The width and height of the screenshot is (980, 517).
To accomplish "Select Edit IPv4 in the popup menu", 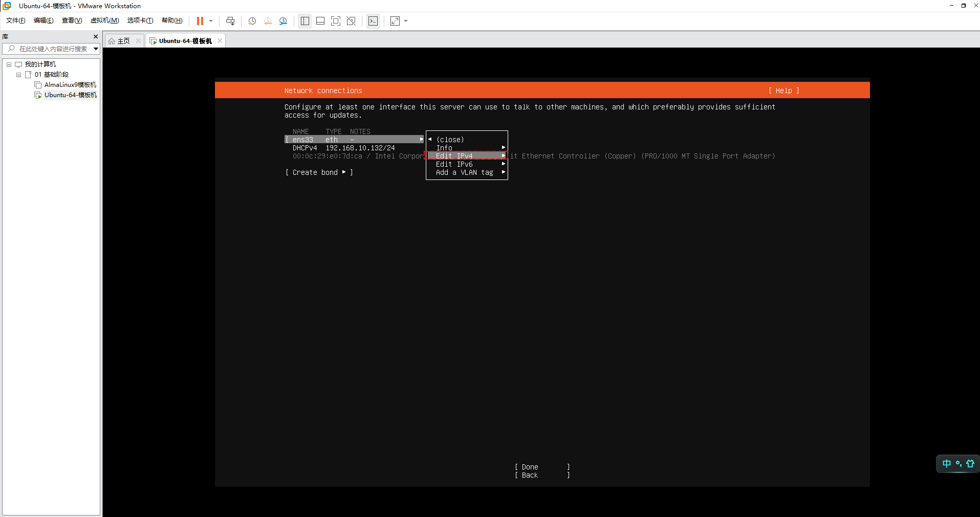I will pos(454,156).
